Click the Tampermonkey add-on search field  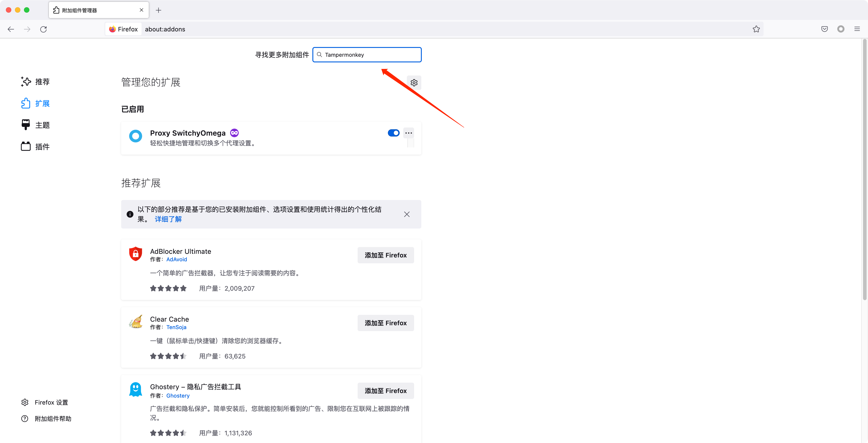pos(367,54)
